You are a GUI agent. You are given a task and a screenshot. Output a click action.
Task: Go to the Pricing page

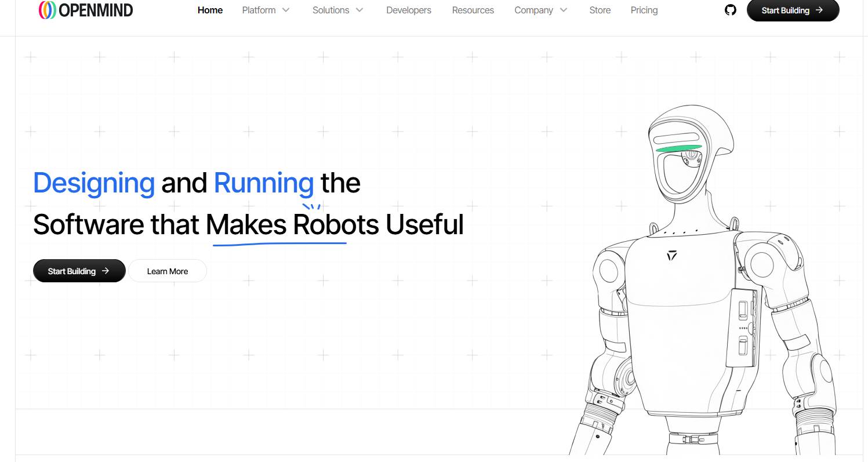[x=644, y=10]
